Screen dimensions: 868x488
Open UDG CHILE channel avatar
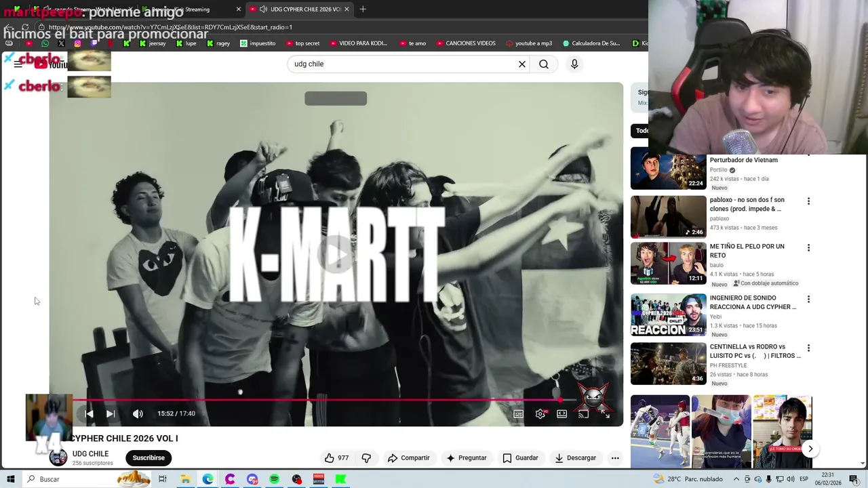click(58, 457)
